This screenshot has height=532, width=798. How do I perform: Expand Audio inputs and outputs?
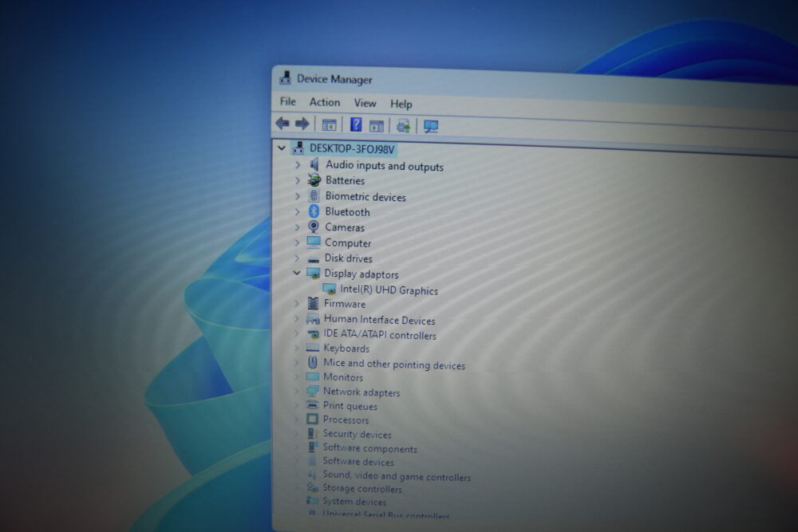298,165
